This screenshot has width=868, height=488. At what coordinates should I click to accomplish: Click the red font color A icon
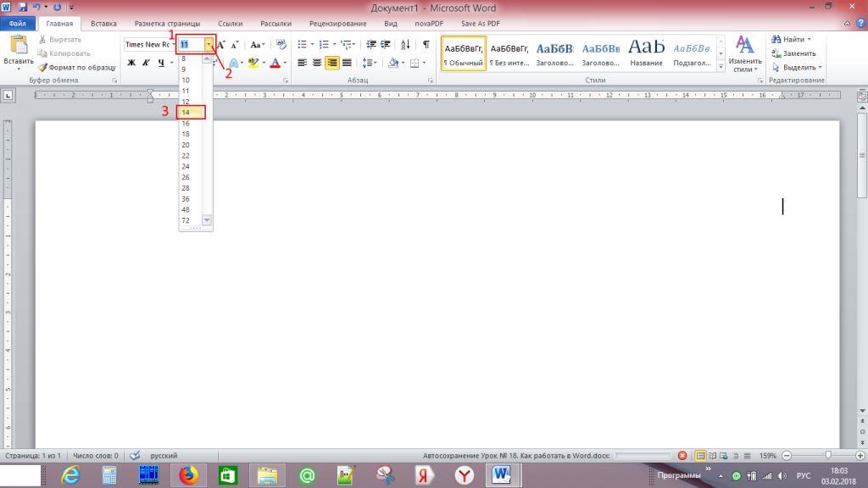(275, 63)
